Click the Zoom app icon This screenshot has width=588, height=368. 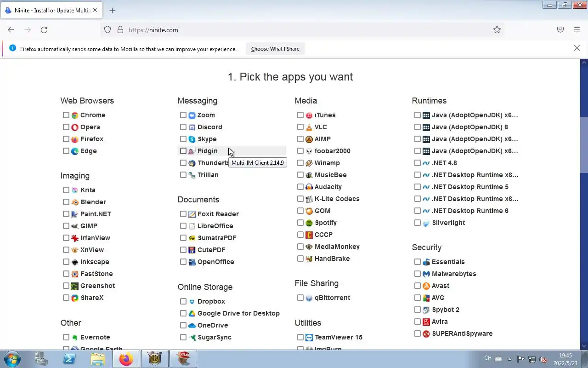[x=192, y=115]
